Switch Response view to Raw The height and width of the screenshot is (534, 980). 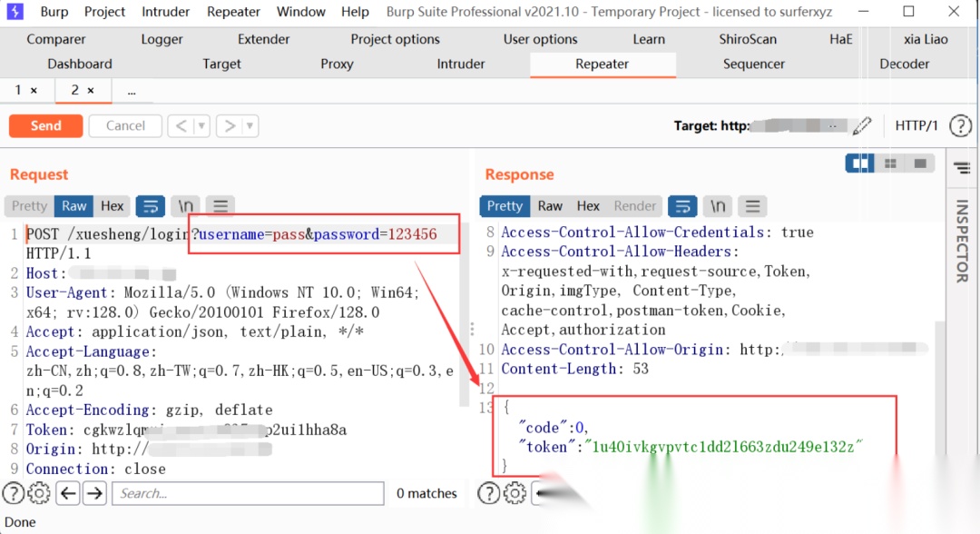[550, 206]
